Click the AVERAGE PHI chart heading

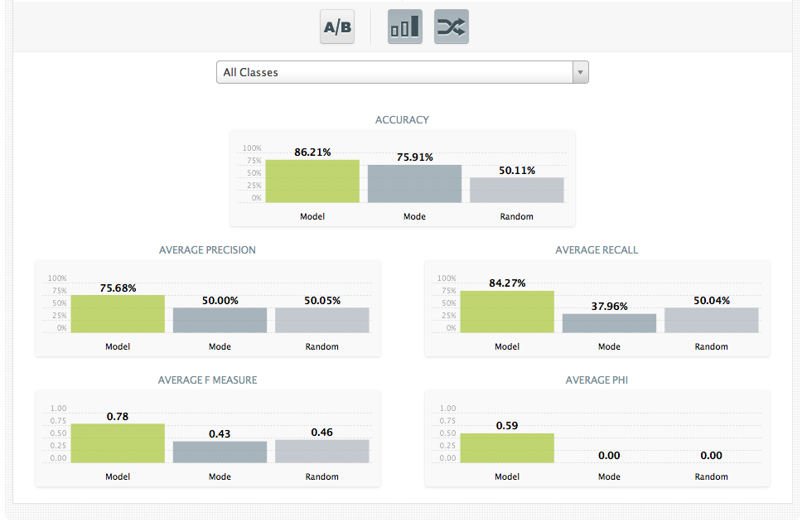[x=597, y=380]
